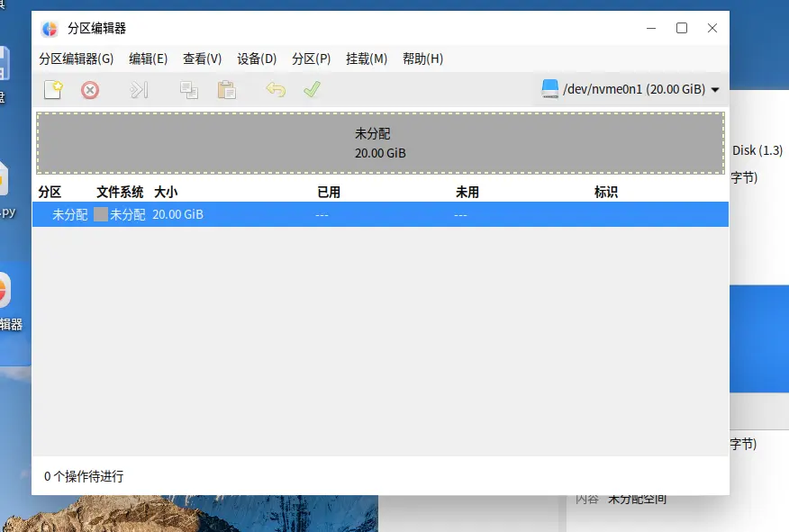The width and height of the screenshot is (789, 532).
Task: Click the floppy disk desktop icon
Action: click(5, 64)
